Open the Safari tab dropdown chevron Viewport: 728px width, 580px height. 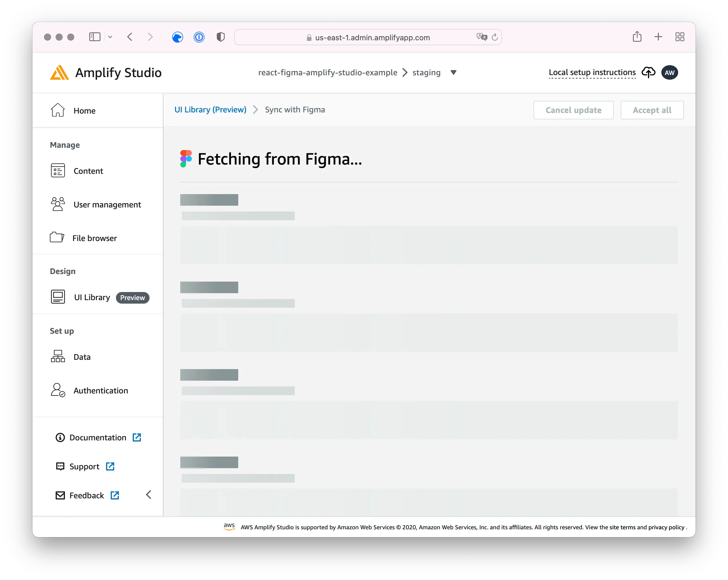(x=110, y=37)
